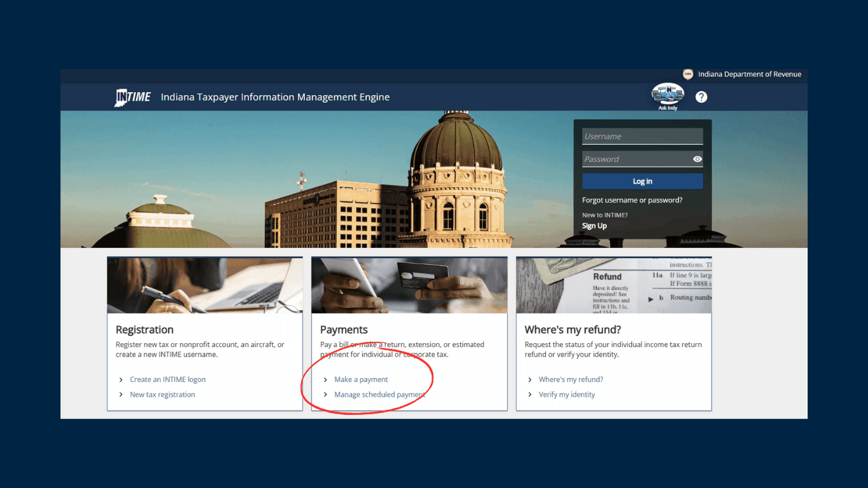
Task: Toggle password visibility eye icon
Action: coord(697,159)
